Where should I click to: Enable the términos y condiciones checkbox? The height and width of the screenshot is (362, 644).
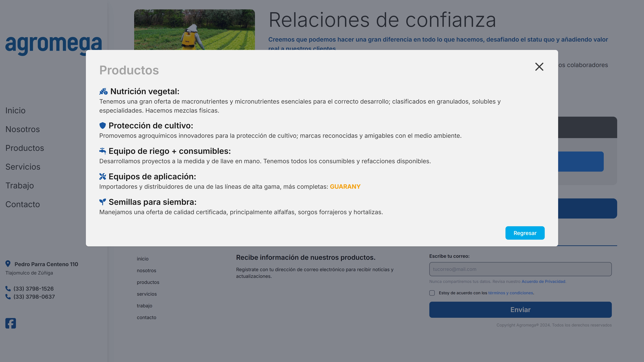coord(432,293)
